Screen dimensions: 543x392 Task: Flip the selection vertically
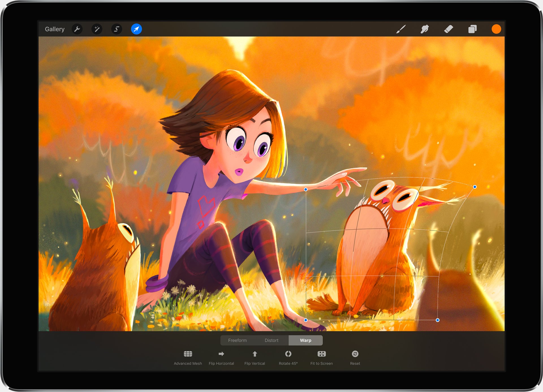pos(255,357)
